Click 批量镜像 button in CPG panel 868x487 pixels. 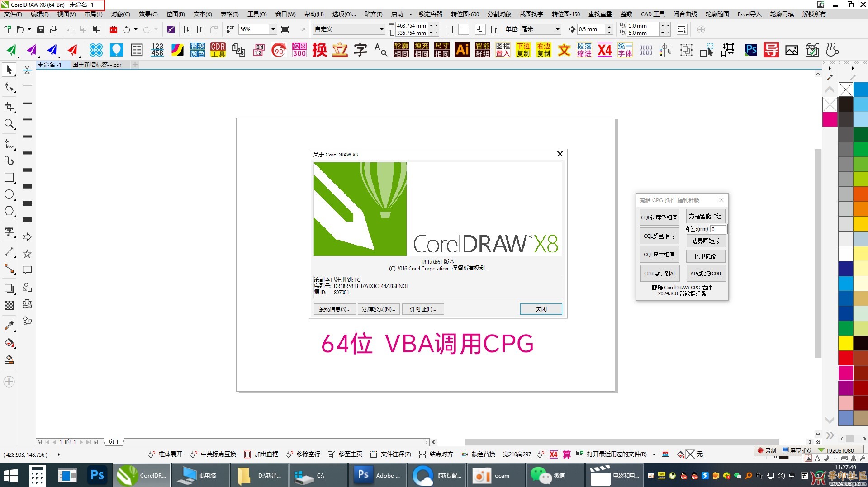(705, 256)
